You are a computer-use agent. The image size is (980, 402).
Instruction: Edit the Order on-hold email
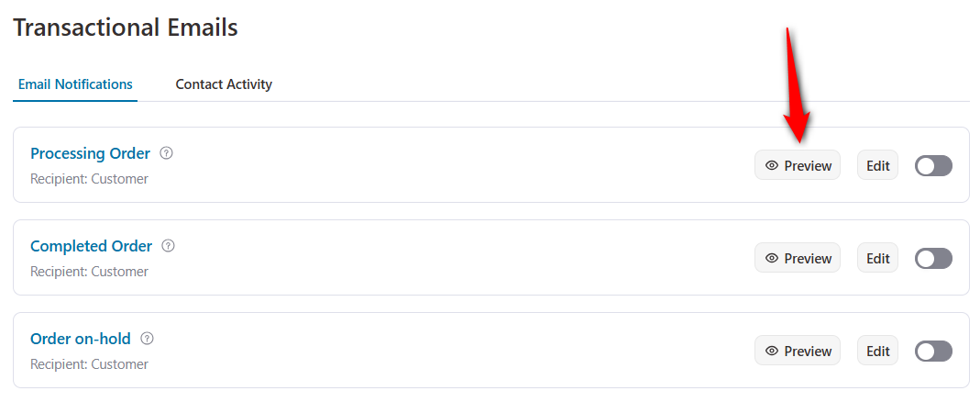click(x=877, y=351)
